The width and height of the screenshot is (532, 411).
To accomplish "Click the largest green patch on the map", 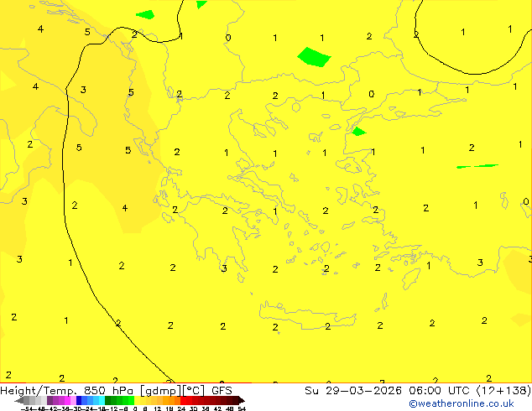I will tap(314, 57).
